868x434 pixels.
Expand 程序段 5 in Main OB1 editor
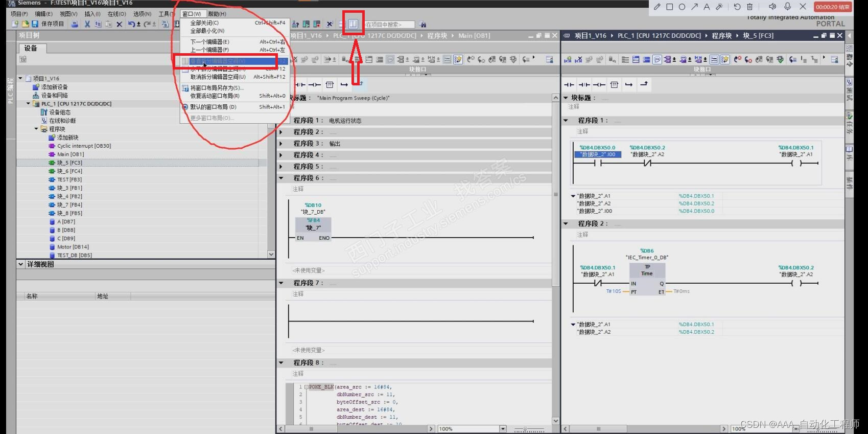tap(281, 167)
